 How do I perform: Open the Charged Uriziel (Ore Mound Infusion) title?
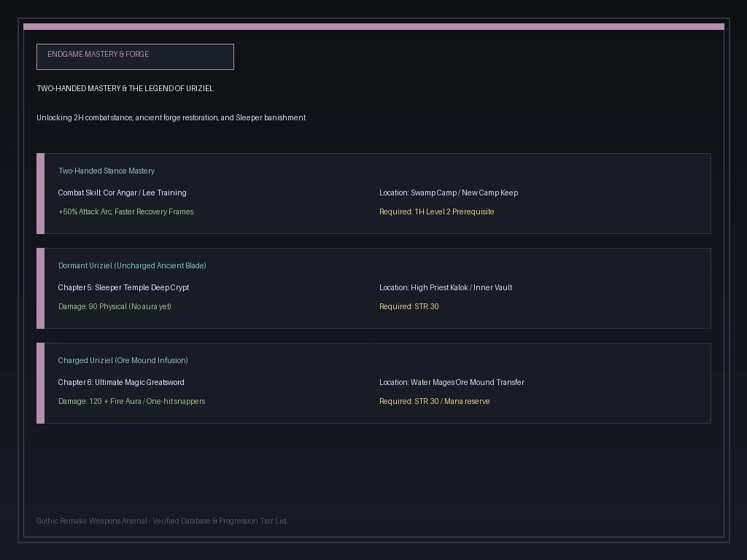pos(123,360)
